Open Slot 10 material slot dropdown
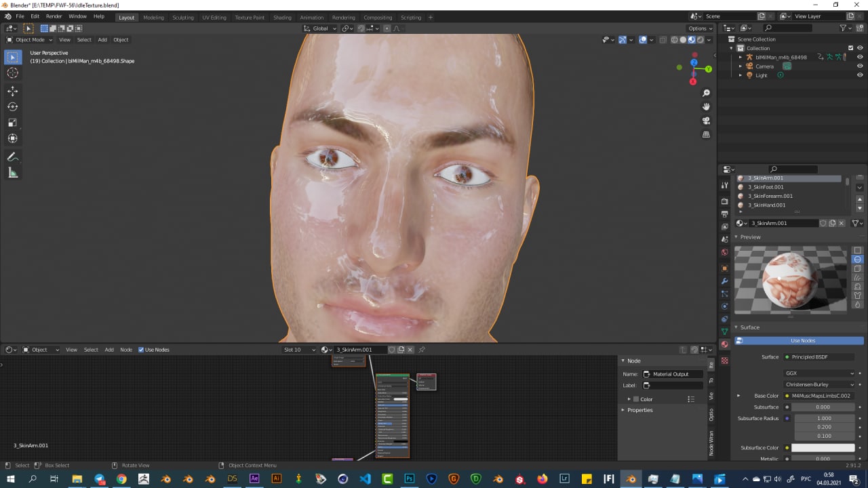 [300, 350]
